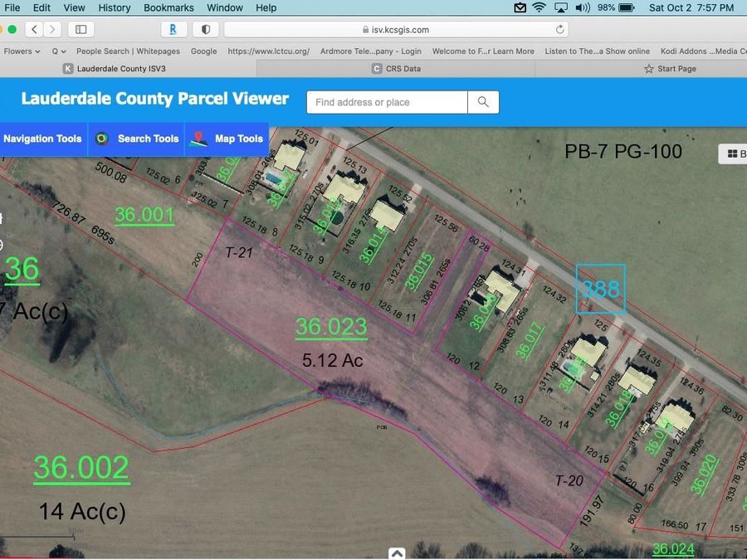Open the lctcu.org bookmark
The height and width of the screenshot is (560, 747).
[269, 51]
